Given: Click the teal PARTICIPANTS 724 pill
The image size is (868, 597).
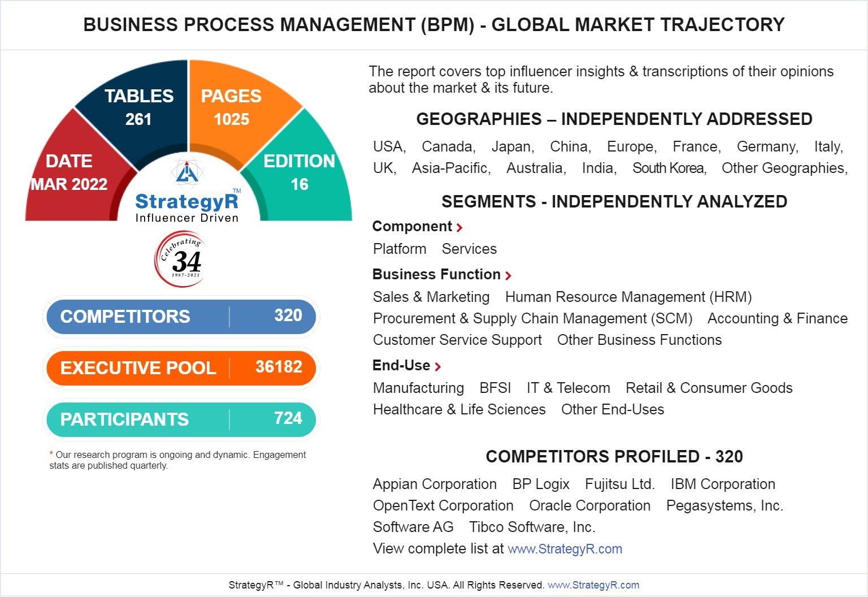Looking at the screenshot, I should tap(181, 419).
